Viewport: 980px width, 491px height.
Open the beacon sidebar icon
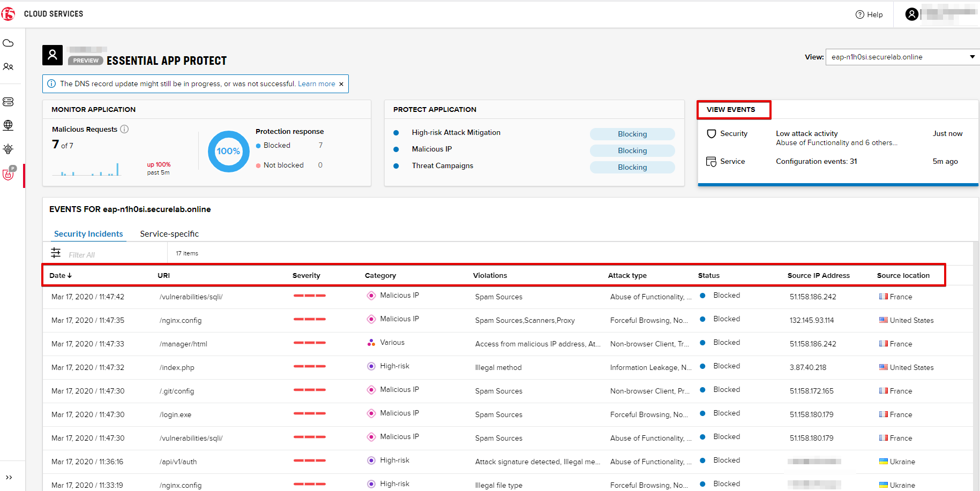pyautogui.click(x=8, y=149)
